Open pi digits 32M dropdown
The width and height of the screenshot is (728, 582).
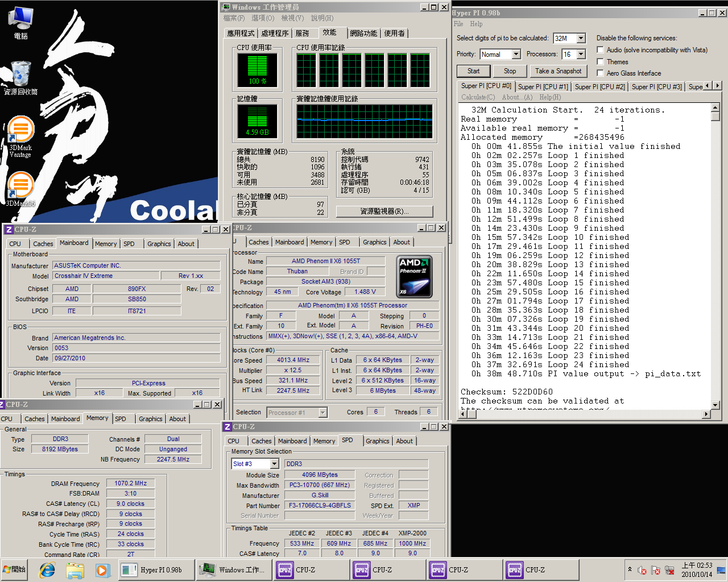[581, 38]
